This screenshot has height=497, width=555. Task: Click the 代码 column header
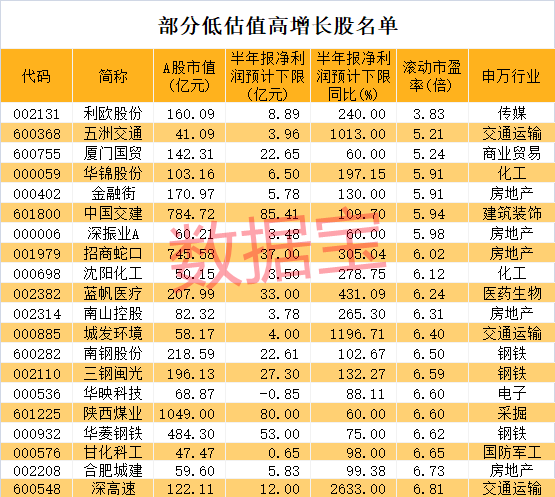36,76
